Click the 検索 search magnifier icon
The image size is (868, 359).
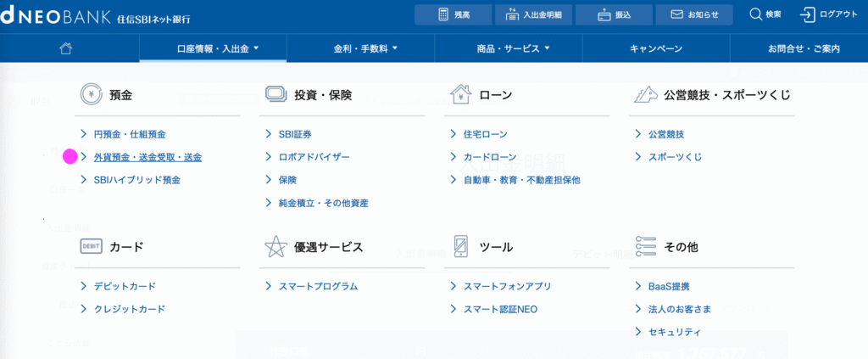(756, 14)
